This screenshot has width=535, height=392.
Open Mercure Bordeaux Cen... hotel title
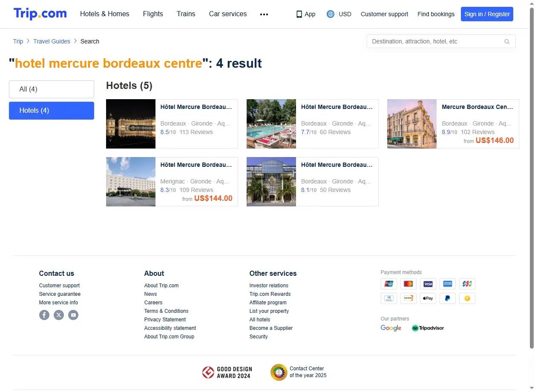477,107
